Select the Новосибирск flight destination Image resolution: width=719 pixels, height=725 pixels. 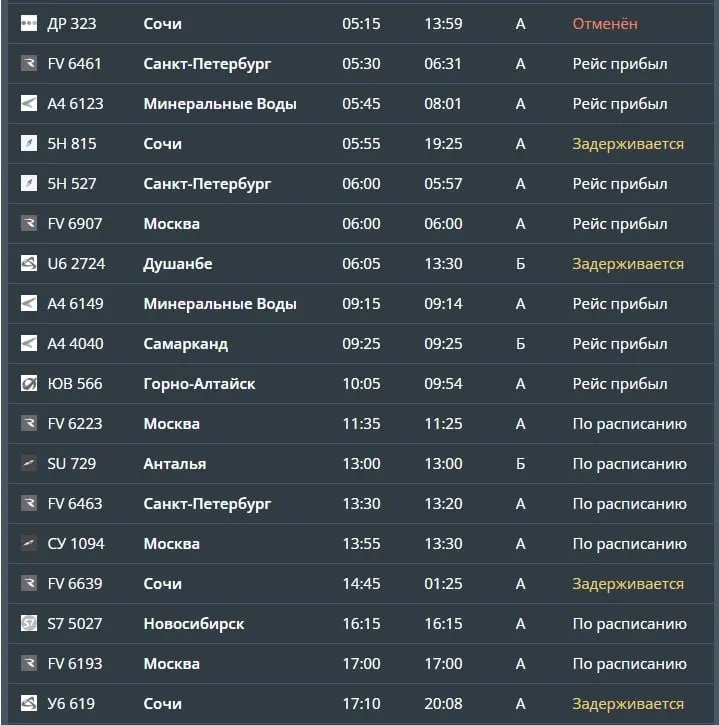pyautogui.click(x=194, y=624)
